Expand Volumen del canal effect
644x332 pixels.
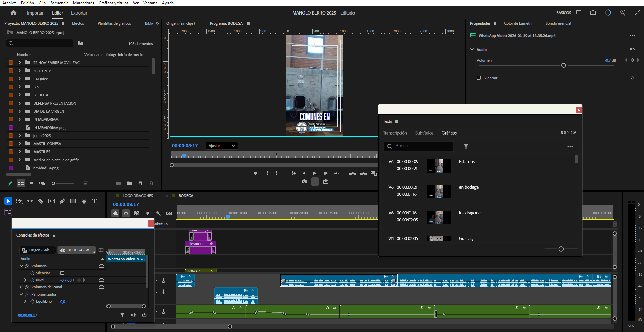click(x=21, y=287)
